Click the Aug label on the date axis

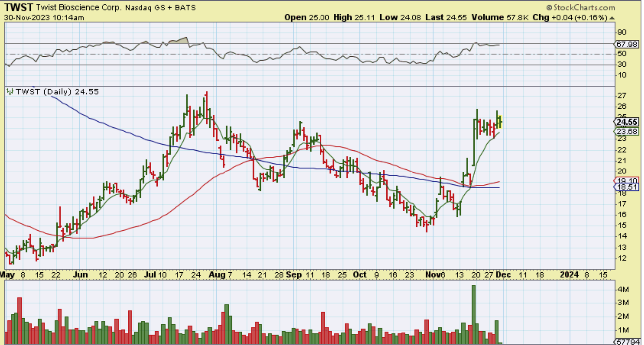(x=217, y=275)
